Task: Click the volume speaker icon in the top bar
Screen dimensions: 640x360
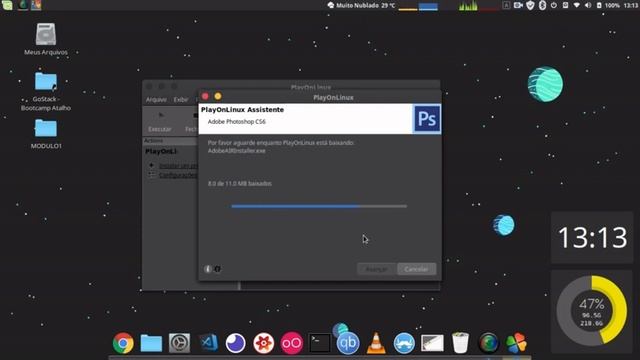Action: tap(588, 5)
